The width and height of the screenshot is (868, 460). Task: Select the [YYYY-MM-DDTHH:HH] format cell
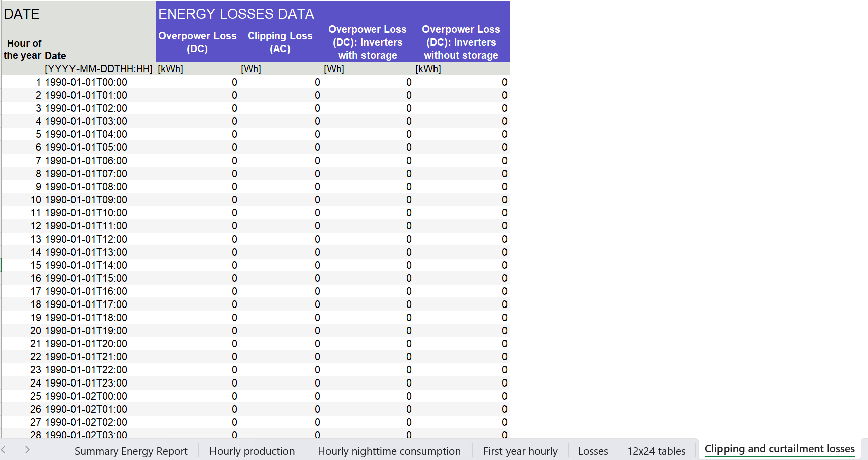pos(99,69)
